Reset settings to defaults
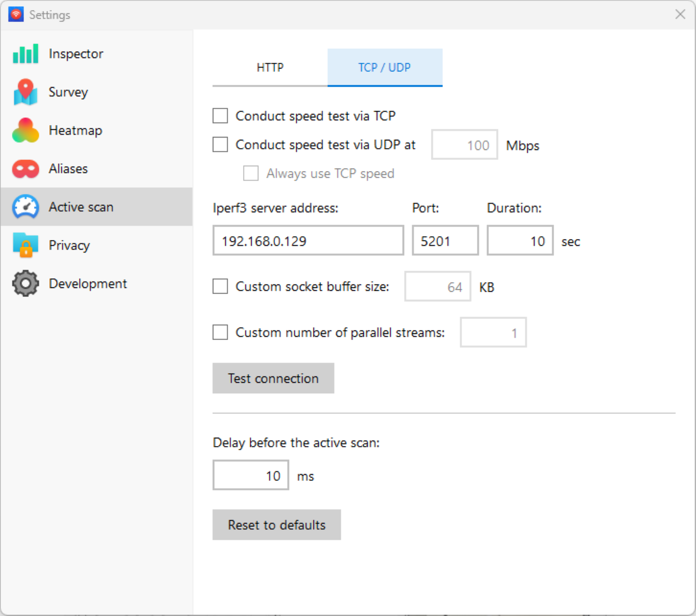Screen dimensions: 696x616 click(x=276, y=525)
